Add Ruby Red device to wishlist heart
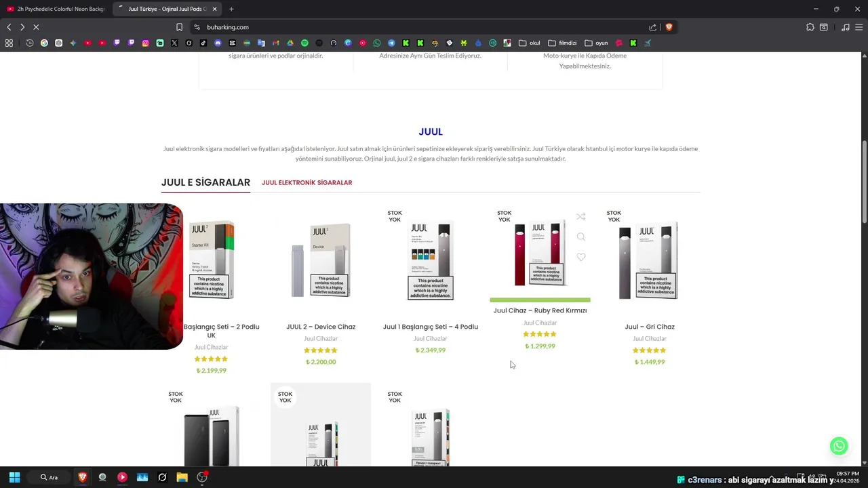This screenshot has width=868, height=488. [x=581, y=258]
